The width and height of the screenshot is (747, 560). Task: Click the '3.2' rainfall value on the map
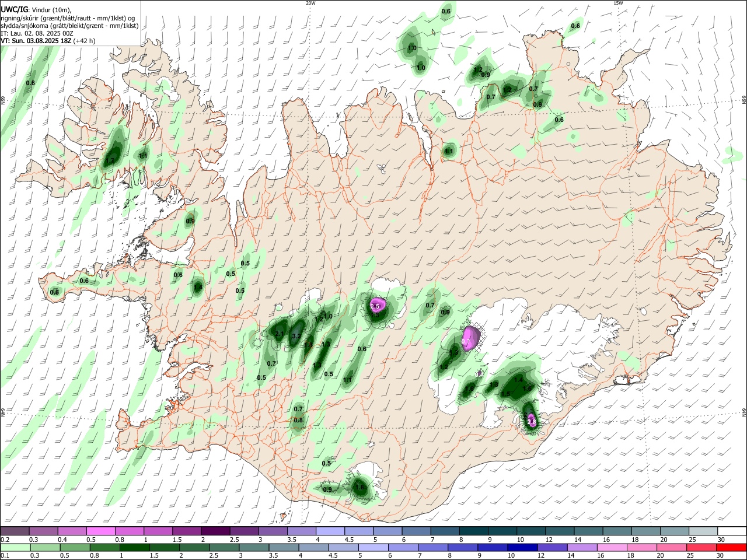click(296, 336)
